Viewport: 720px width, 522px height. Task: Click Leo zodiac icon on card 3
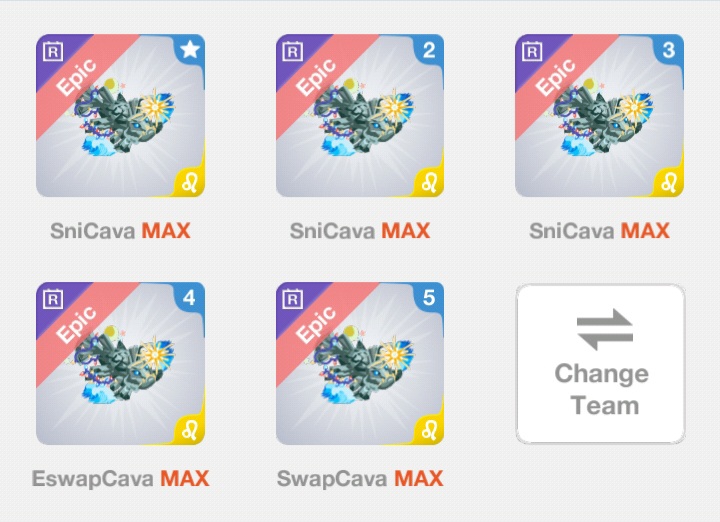[669, 182]
